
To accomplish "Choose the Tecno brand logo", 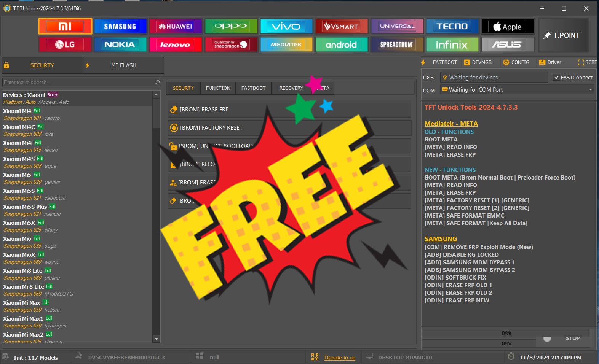I will tap(452, 26).
